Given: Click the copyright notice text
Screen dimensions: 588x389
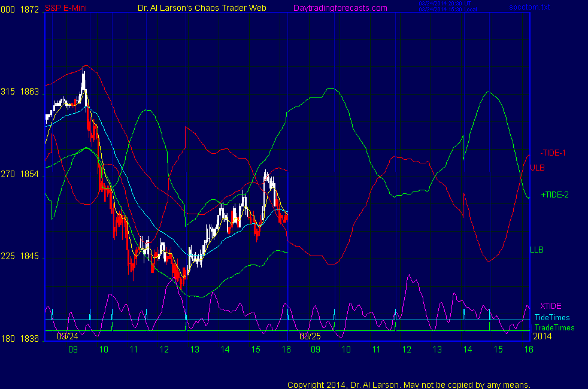Looking at the screenshot, I should point(409,385).
